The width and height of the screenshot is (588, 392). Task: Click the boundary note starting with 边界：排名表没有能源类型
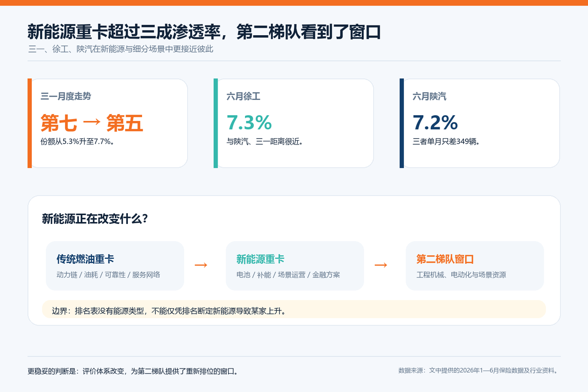294,310
